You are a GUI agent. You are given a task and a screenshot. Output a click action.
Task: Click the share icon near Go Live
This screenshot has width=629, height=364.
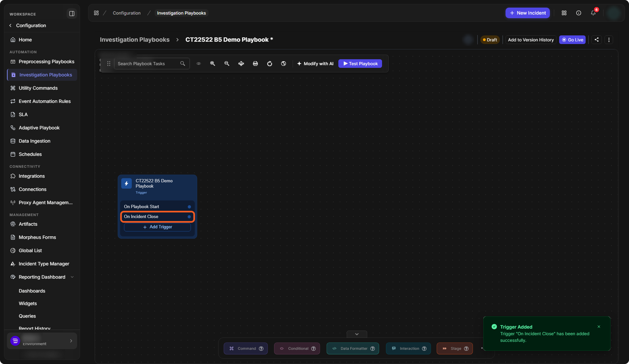(597, 40)
